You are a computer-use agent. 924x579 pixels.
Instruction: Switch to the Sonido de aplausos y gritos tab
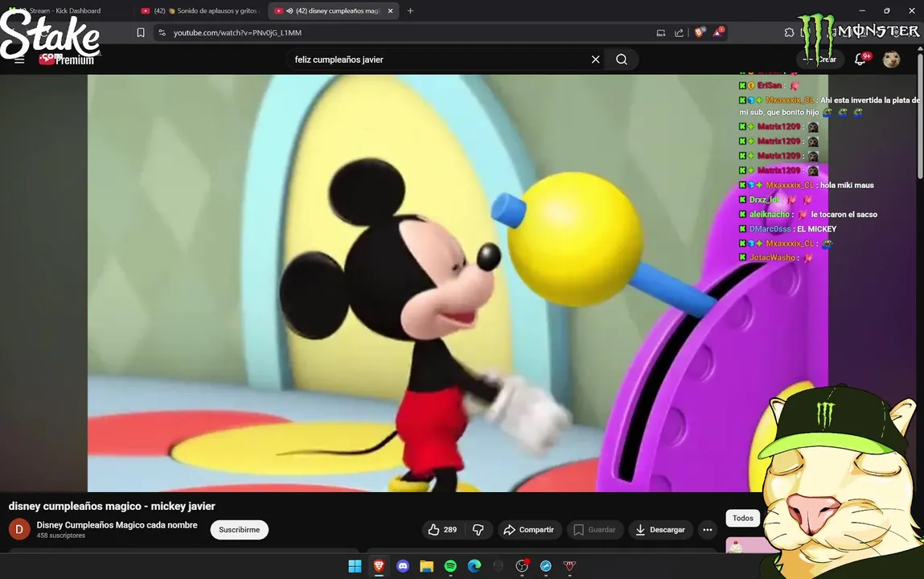click(x=200, y=10)
